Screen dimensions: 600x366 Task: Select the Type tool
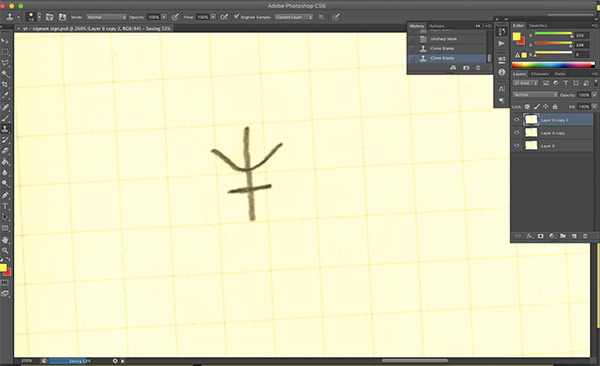tap(5, 206)
